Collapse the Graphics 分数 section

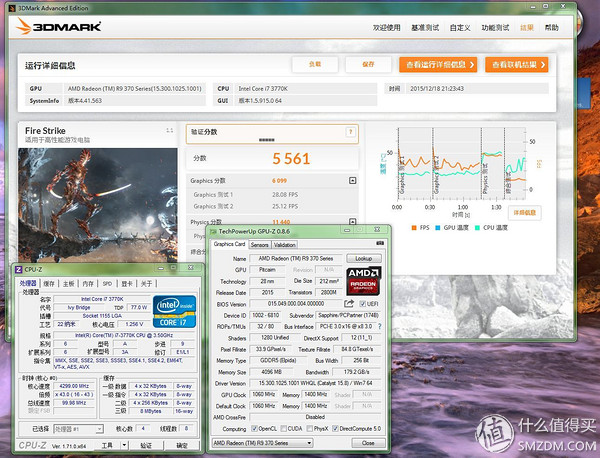352,180
